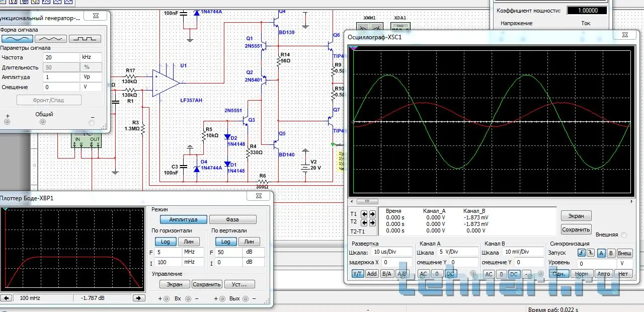Screen dimensions: 644x312
Task: Select diode D2 1N4148 on schematic
Action: [x=227, y=136]
